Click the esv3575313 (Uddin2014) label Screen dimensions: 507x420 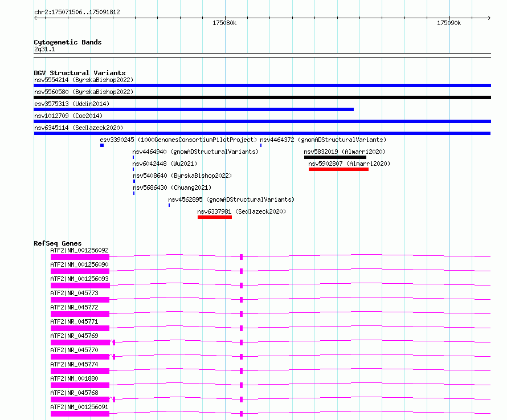point(72,104)
